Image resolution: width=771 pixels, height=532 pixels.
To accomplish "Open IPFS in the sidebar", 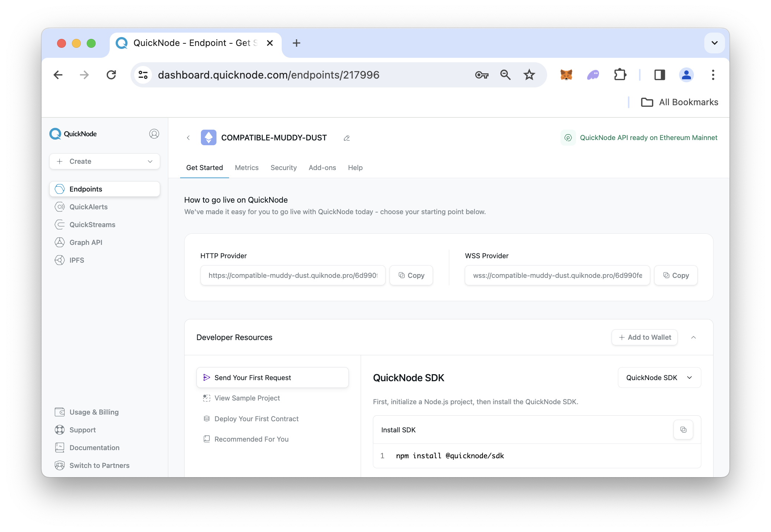I will pyautogui.click(x=70, y=260).
